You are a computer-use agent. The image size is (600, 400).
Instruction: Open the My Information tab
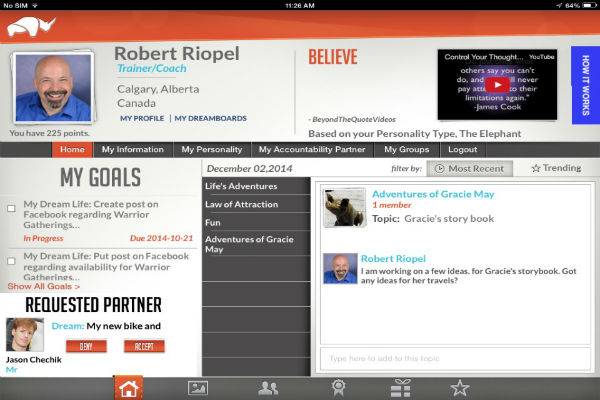pos(132,150)
